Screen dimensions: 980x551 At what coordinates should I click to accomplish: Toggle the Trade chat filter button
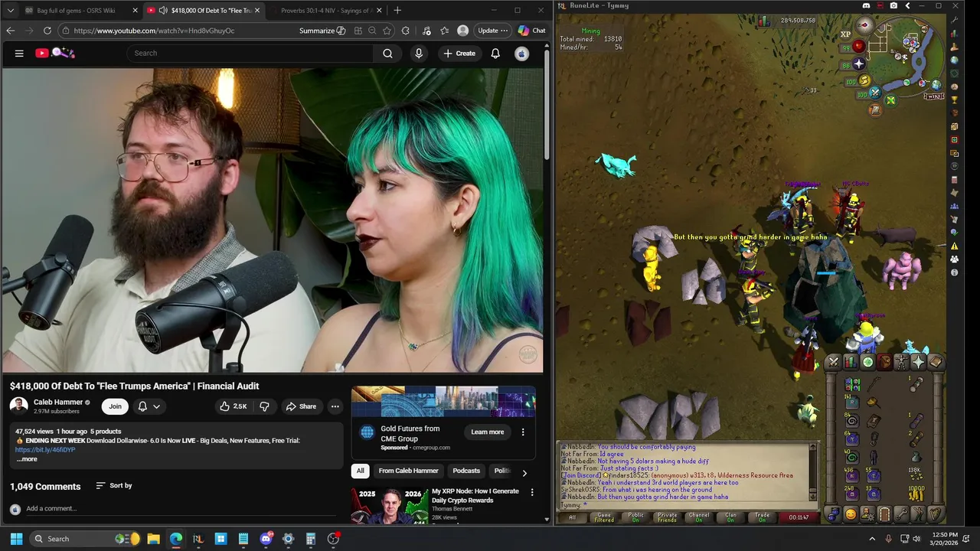(762, 517)
